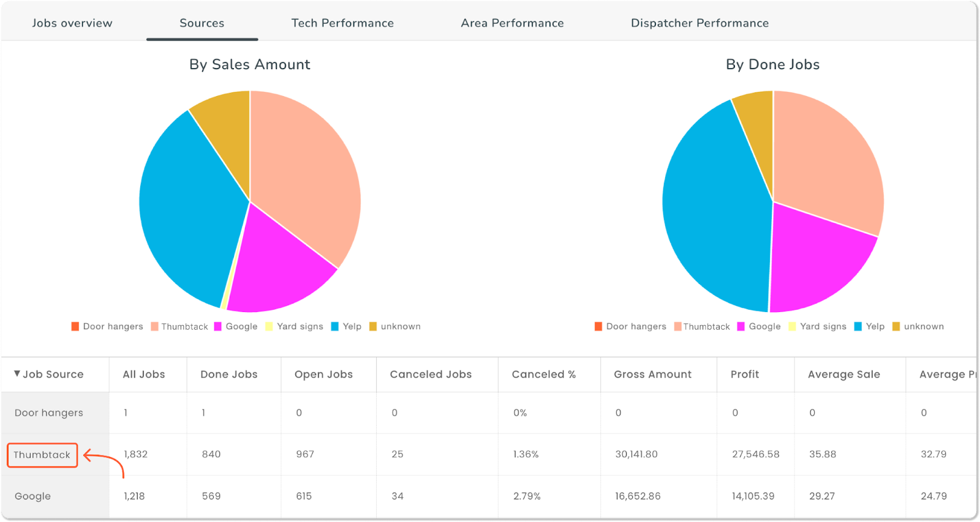
Task: Sort table by All Jobs column
Action: click(x=144, y=375)
